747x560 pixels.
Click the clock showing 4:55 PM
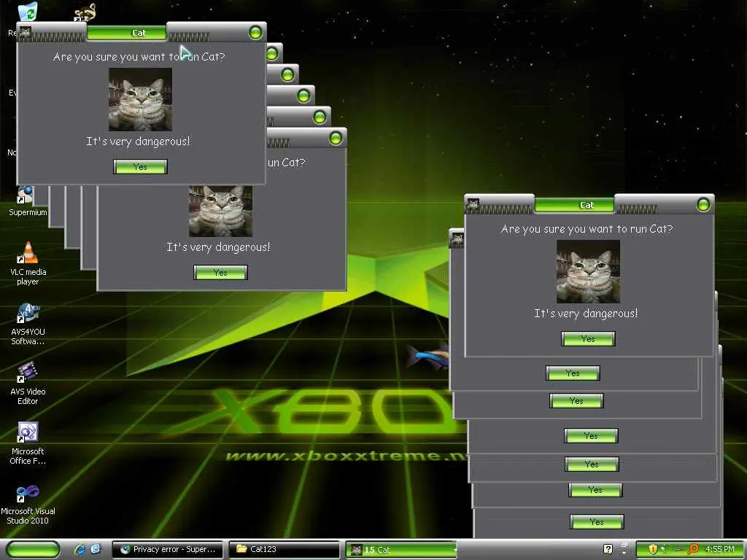click(720, 549)
